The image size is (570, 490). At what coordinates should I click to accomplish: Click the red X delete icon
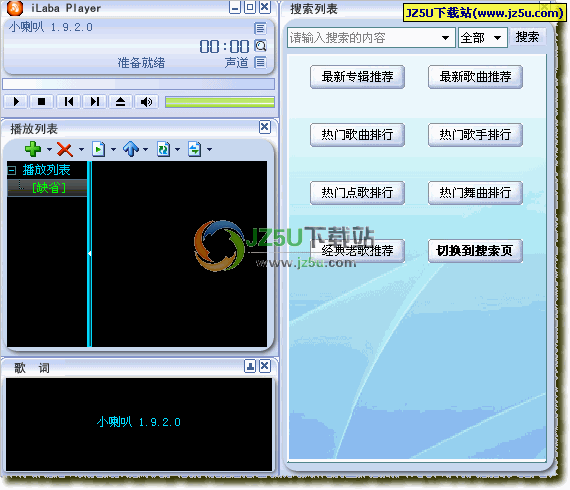(x=65, y=149)
